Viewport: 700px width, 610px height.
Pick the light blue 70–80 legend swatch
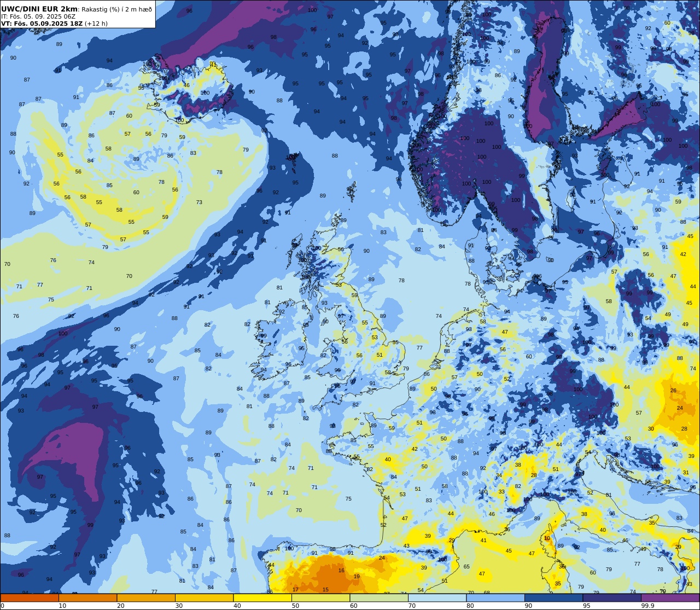[x=437, y=597]
